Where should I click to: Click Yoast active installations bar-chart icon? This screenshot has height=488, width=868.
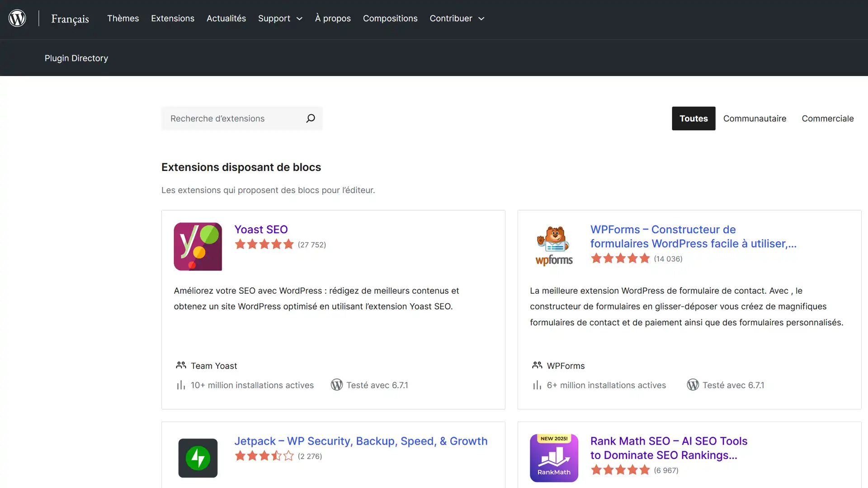click(181, 385)
